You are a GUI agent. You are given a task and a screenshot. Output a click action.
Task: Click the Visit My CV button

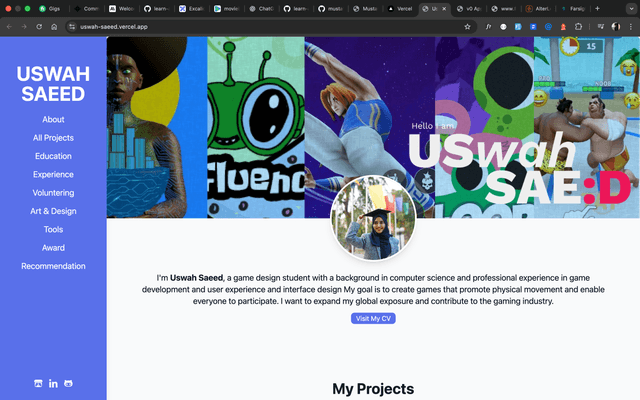373,318
